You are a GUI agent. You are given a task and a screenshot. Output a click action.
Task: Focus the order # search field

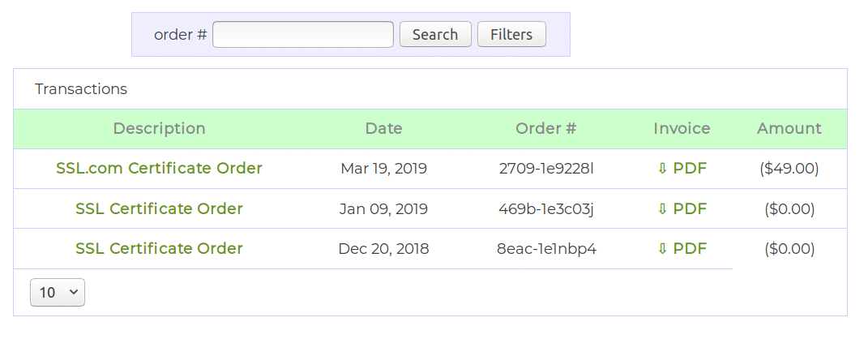303,34
